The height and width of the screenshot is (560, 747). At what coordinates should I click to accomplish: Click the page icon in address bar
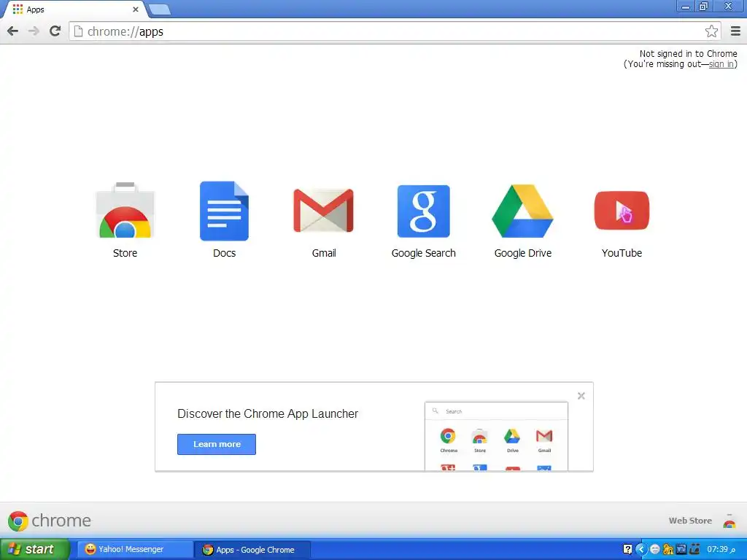78,31
